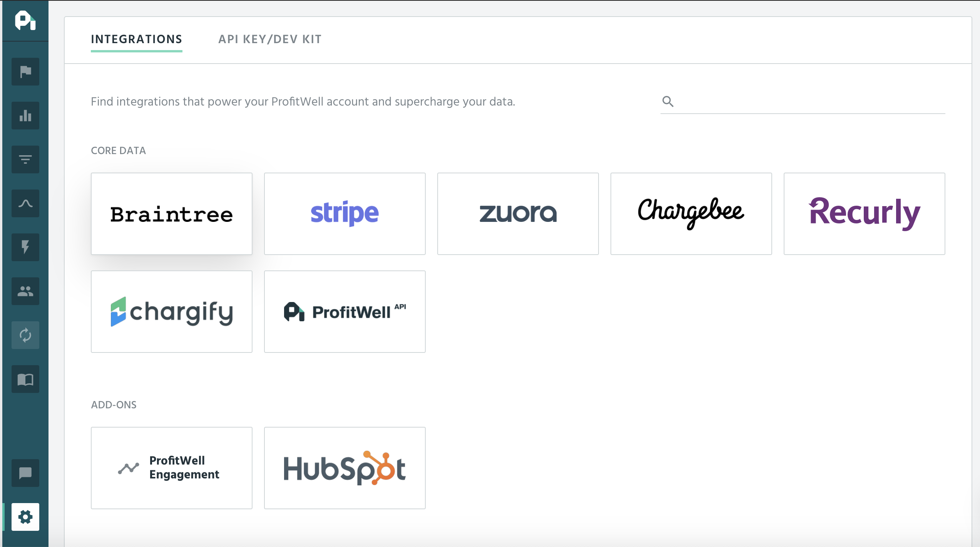The image size is (980, 547).
Task: Open the Chargebee integration card
Action: [x=691, y=214]
